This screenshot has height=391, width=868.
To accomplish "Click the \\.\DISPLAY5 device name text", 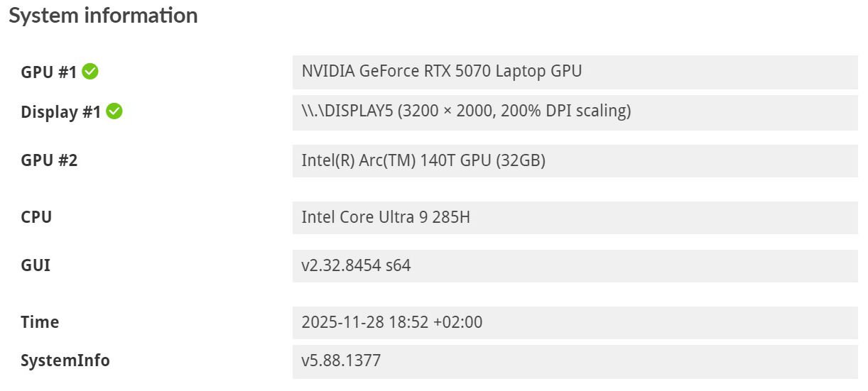I will (346, 111).
